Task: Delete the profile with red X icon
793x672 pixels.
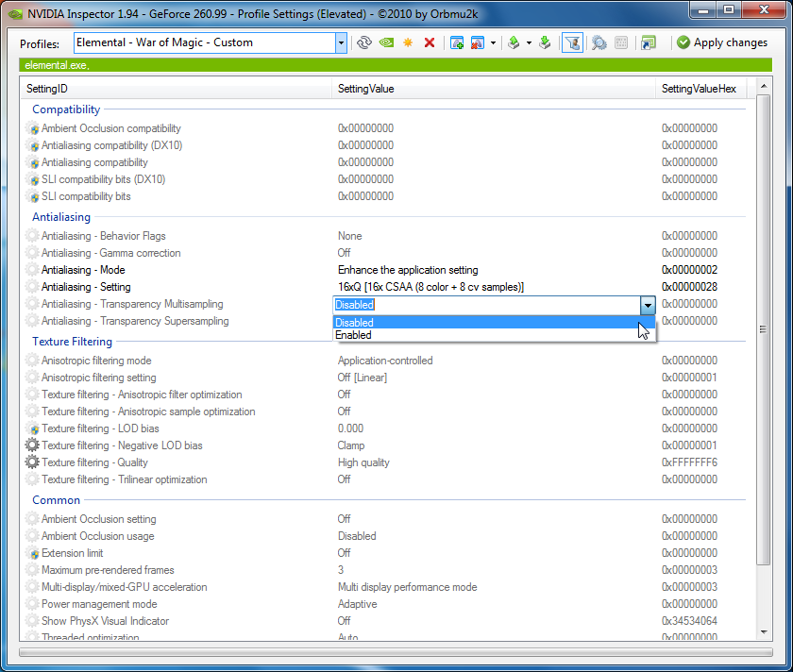Action: [x=430, y=42]
